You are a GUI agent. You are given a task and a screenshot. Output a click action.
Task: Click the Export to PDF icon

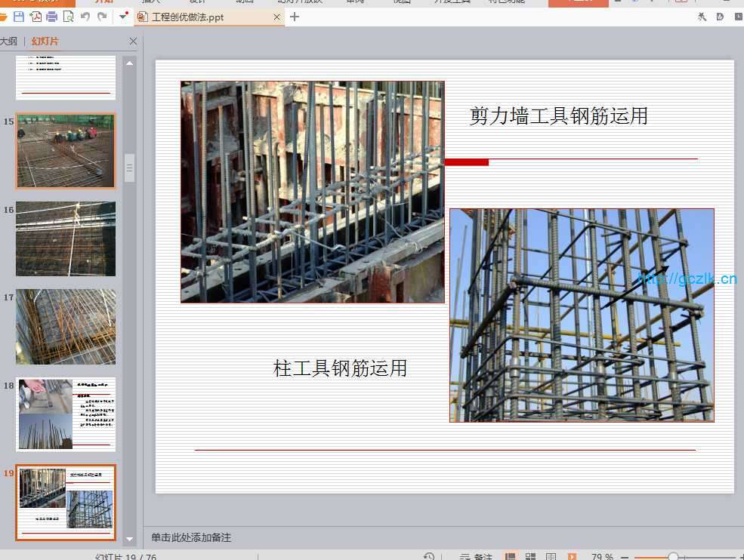pyautogui.click(x=36, y=17)
